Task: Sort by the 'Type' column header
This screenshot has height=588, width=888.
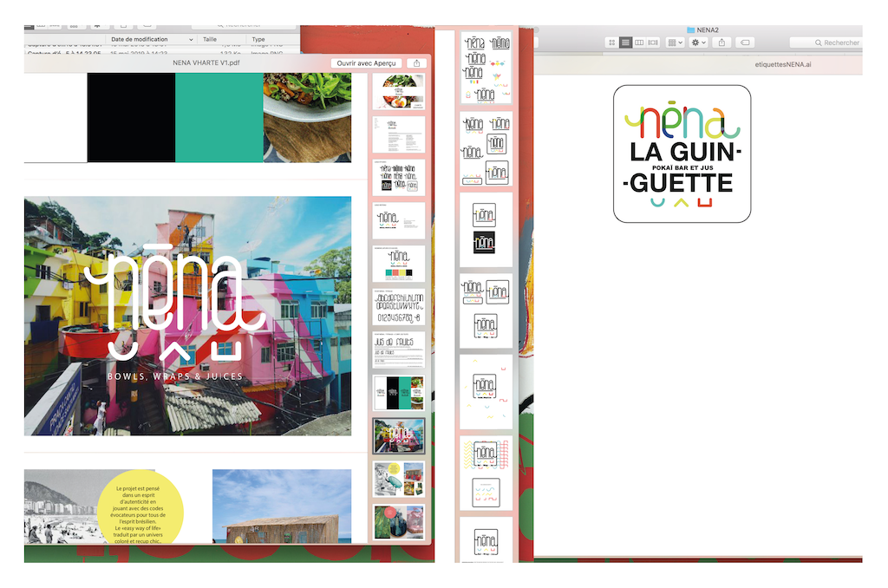Action: [258, 40]
